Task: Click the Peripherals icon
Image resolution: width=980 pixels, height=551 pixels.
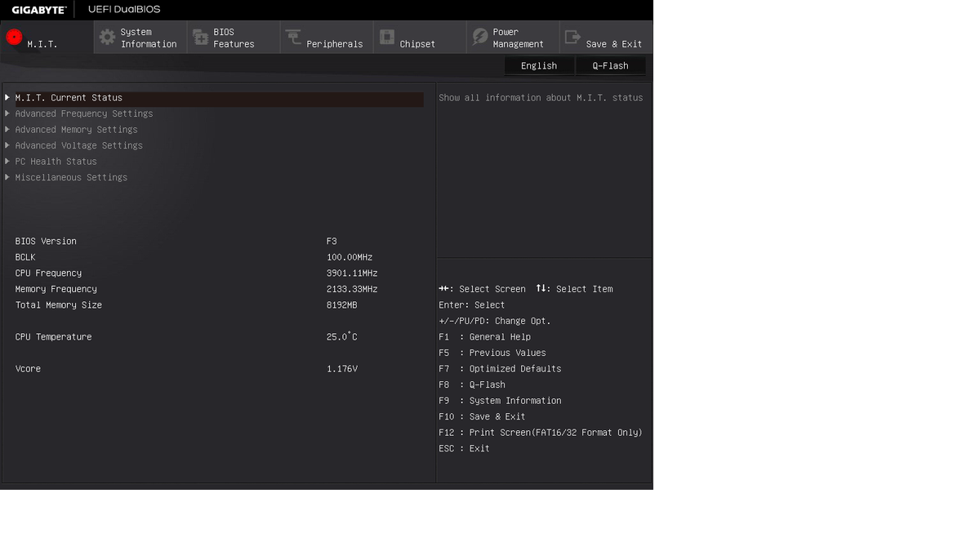Action: (x=293, y=38)
